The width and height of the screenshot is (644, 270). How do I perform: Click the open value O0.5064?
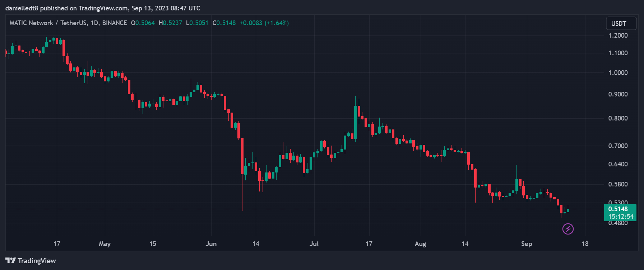click(x=143, y=23)
